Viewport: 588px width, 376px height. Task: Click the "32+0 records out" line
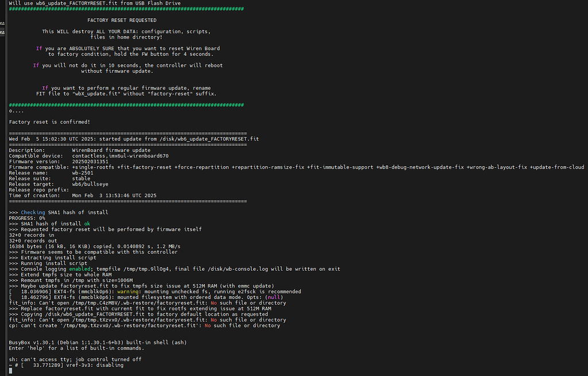33,240
